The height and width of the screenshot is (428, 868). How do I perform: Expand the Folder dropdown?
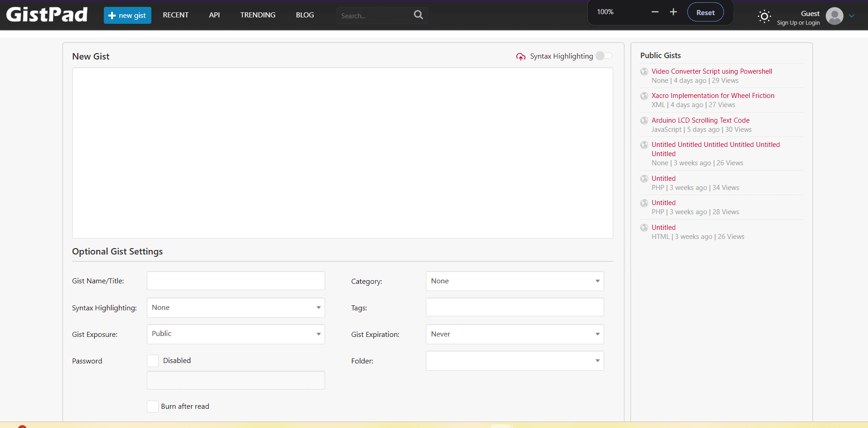pyautogui.click(x=514, y=361)
